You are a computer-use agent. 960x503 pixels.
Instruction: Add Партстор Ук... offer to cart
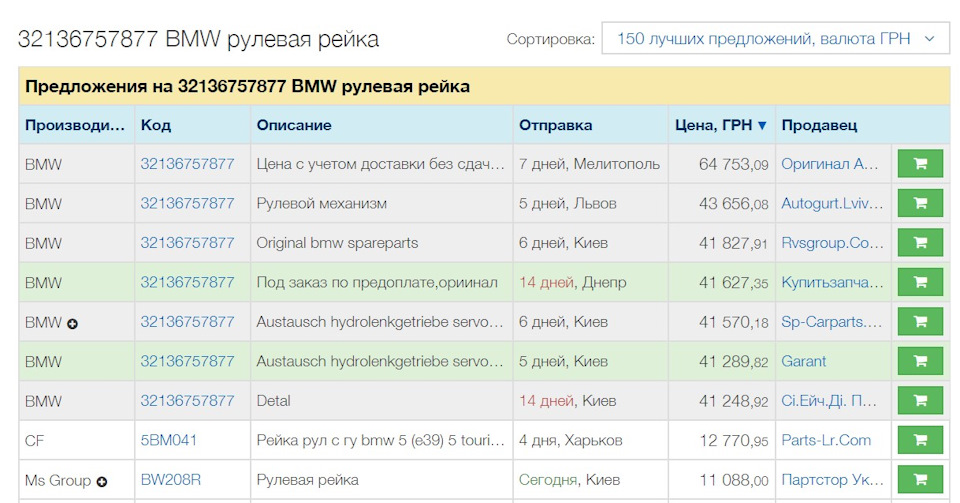point(920,480)
